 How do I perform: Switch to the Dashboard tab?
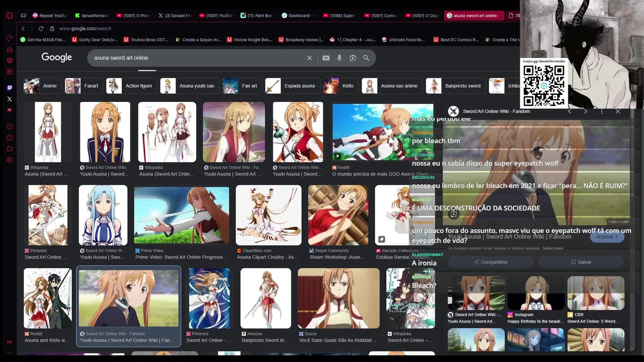point(298,16)
